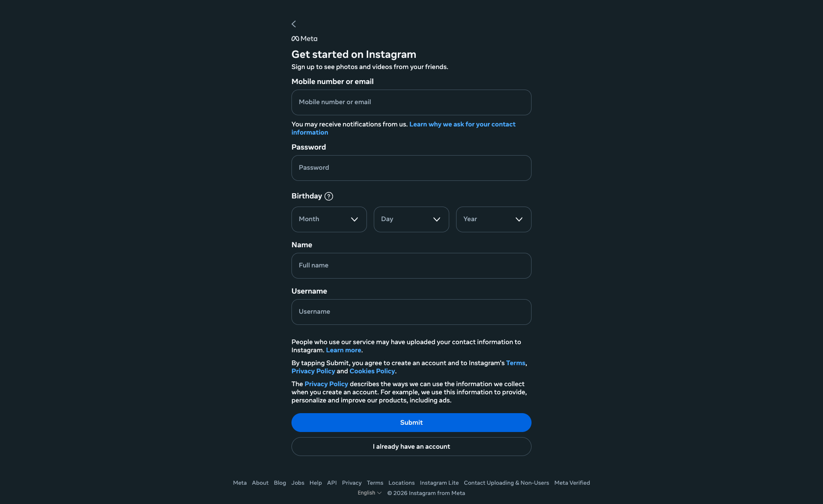Click the Mobile number or email field
This screenshot has height=504, width=823.
point(411,102)
